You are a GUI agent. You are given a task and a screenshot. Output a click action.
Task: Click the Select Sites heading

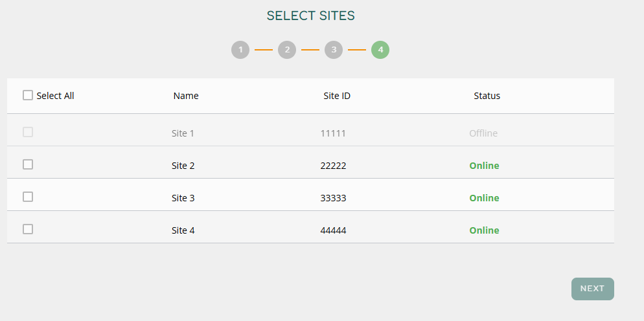coord(311,16)
